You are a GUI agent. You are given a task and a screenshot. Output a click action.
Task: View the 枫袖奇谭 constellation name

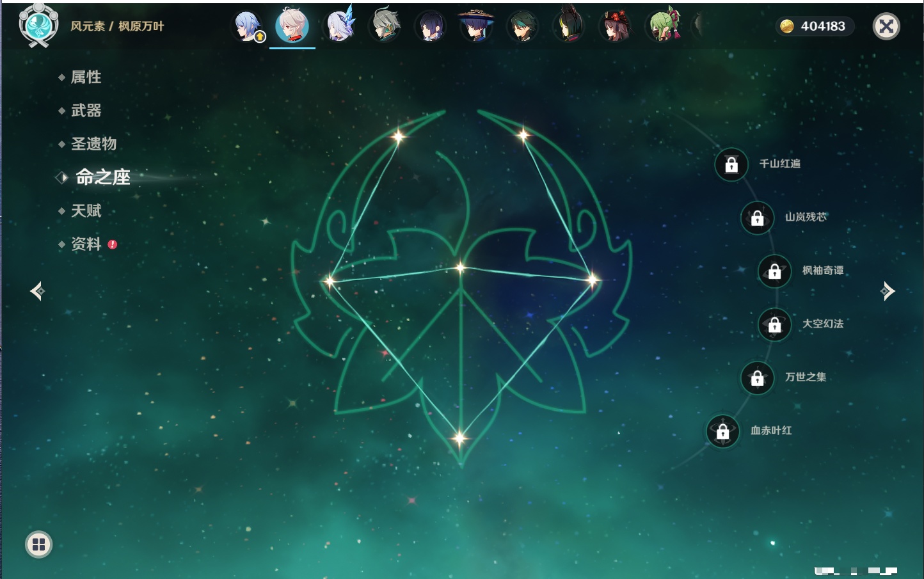pyautogui.click(x=824, y=271)
